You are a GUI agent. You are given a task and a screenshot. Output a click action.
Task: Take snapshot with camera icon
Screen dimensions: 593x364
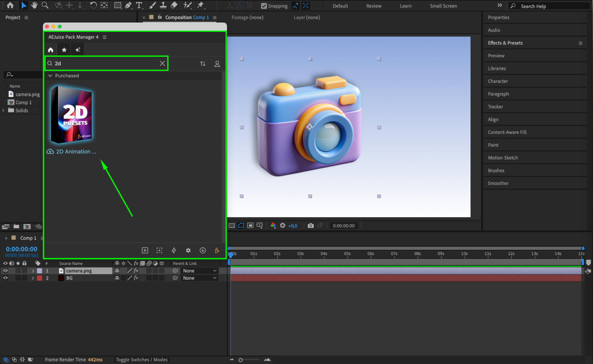(x=311, y=225)
